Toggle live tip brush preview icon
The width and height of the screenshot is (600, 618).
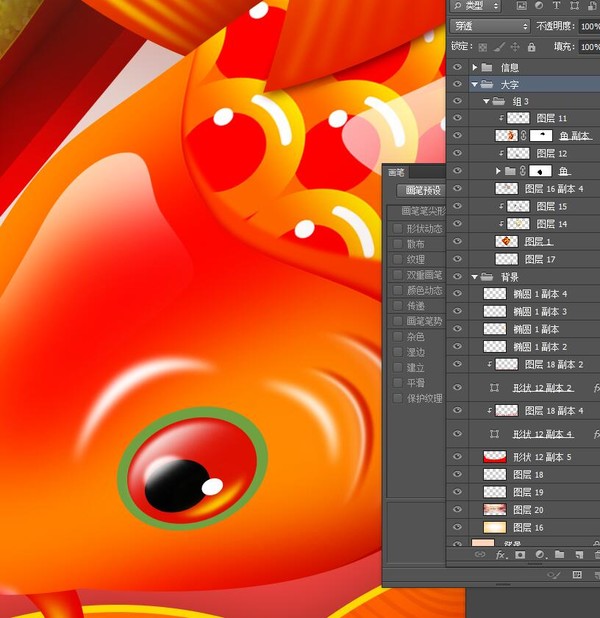(x=553, y=575)
